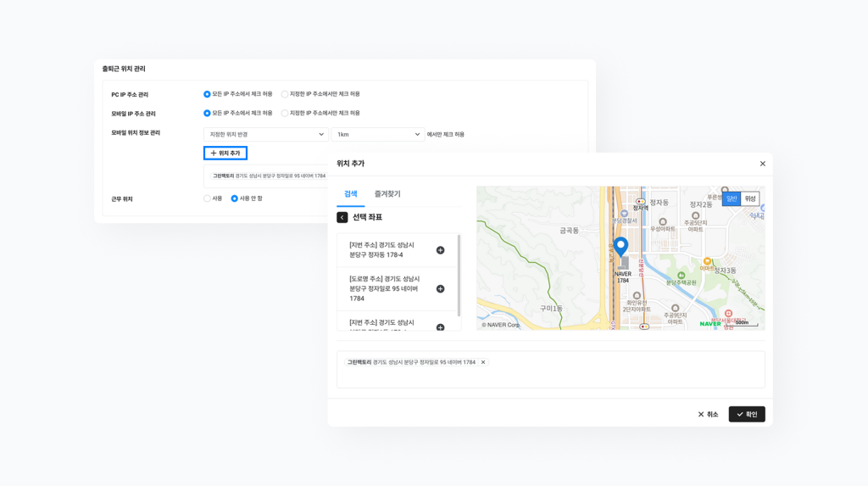This screenshot has width=868, height=486.
Task: Select 사용 for 근무 위치
Action: [207, 198]
